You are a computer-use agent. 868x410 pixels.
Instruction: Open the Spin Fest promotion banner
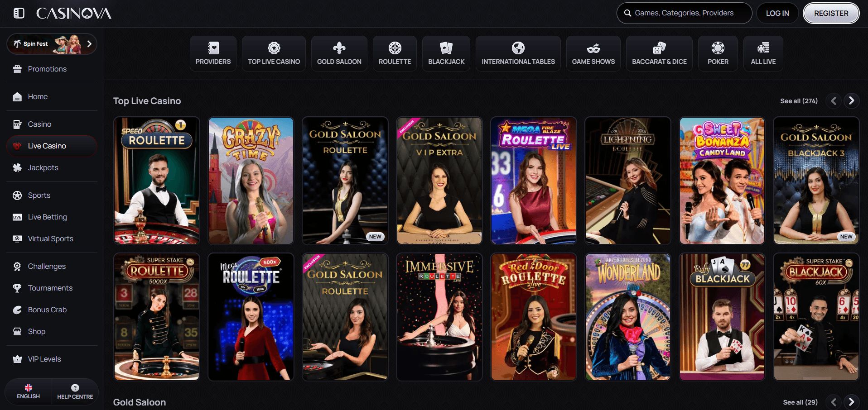coord(52,44)
